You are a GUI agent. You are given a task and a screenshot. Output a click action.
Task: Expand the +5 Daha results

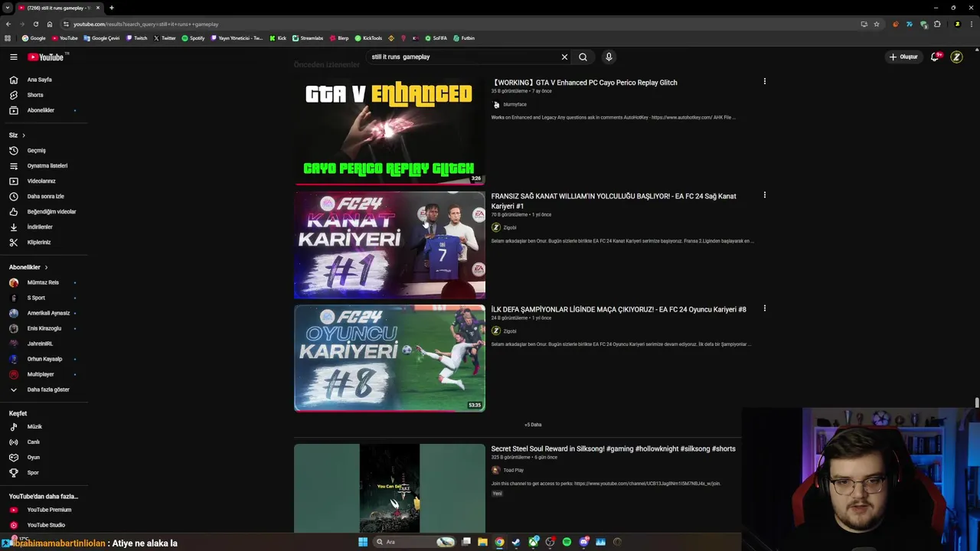coord(533,425)
